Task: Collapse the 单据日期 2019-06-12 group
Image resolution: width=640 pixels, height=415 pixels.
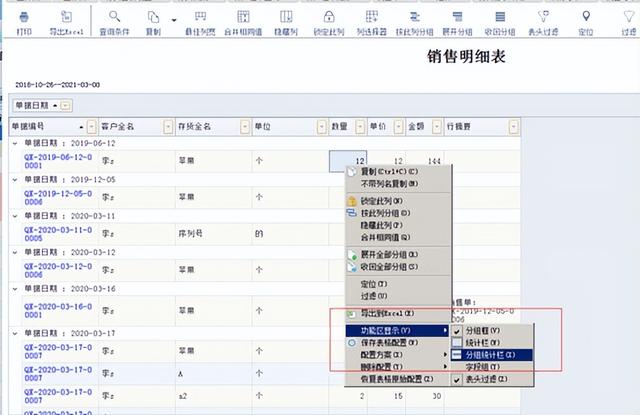Action: (x=14, y=142)
